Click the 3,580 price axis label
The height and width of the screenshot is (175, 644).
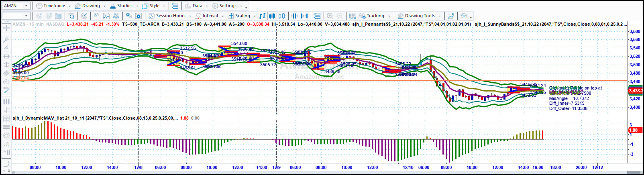(635, 31)
